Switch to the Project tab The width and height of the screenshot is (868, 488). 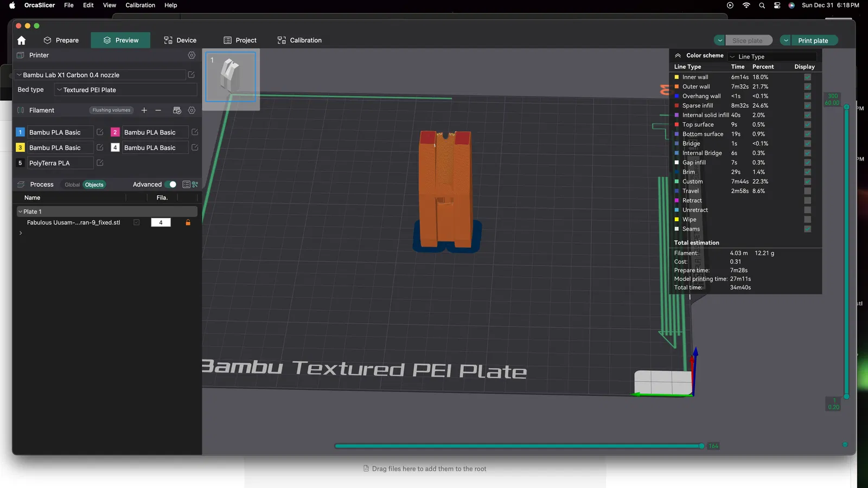tap(240, 40)
